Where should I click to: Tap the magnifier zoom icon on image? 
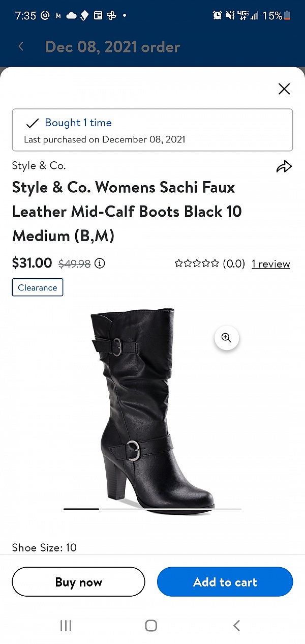227,338
